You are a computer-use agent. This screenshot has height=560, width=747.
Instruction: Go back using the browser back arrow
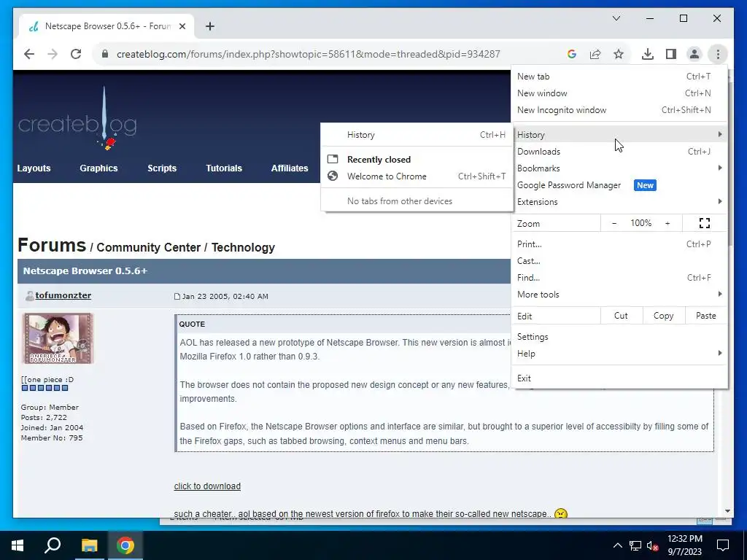[x=29, y=54]
